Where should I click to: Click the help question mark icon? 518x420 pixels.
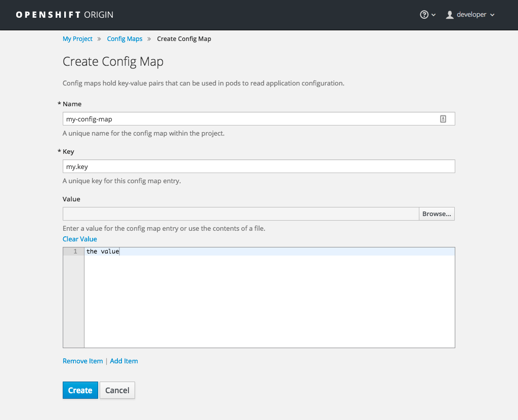click(424, 15)
